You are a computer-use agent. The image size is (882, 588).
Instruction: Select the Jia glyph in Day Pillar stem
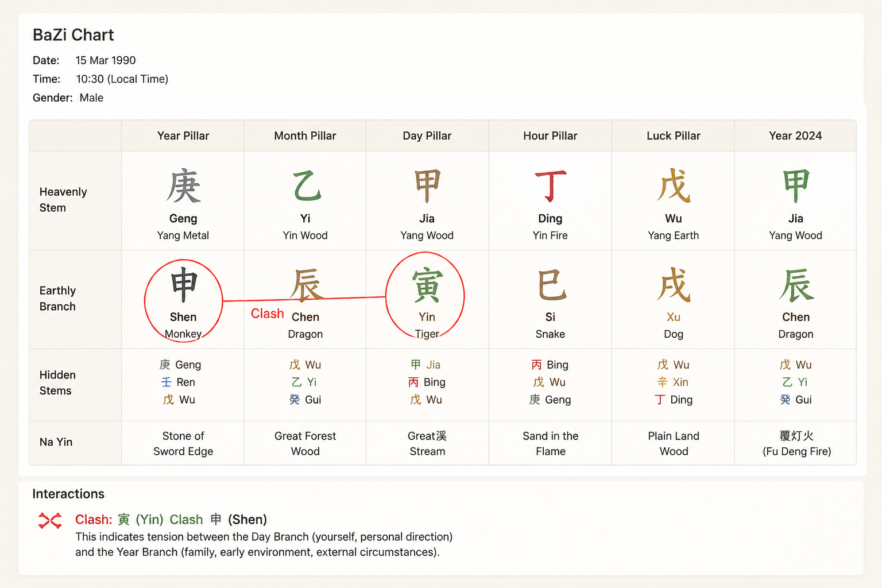click(x=427, y=186)
